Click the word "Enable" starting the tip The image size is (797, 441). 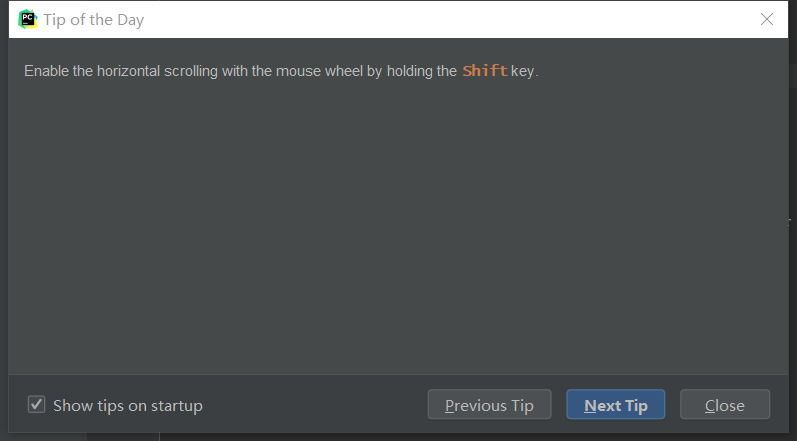pyautogui.click(x=46, y=71)
